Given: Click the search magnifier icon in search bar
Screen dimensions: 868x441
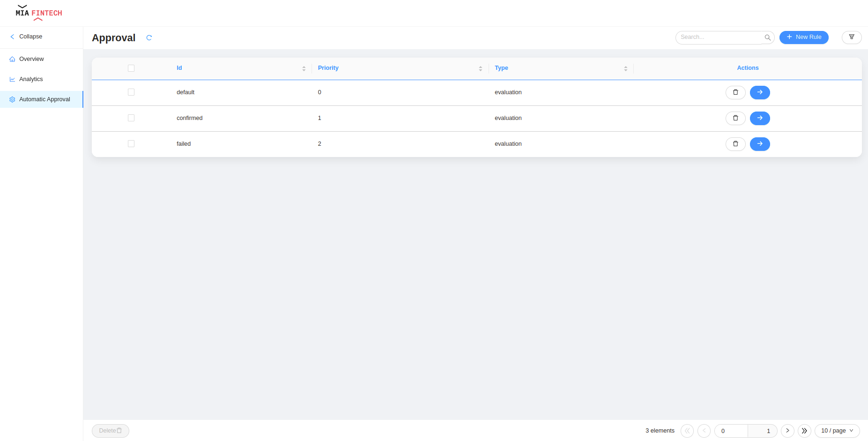Looking at the screenshot, I should (x=767, y=37).
